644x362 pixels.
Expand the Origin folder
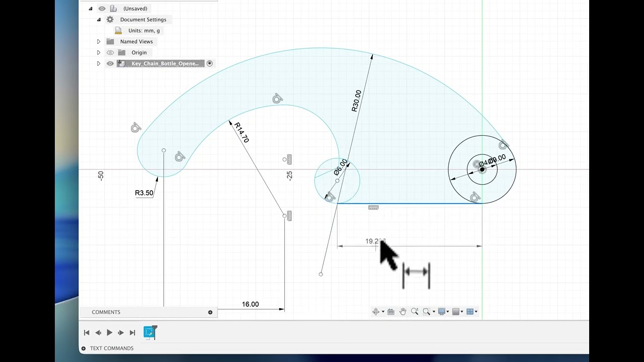pos(99,52)
